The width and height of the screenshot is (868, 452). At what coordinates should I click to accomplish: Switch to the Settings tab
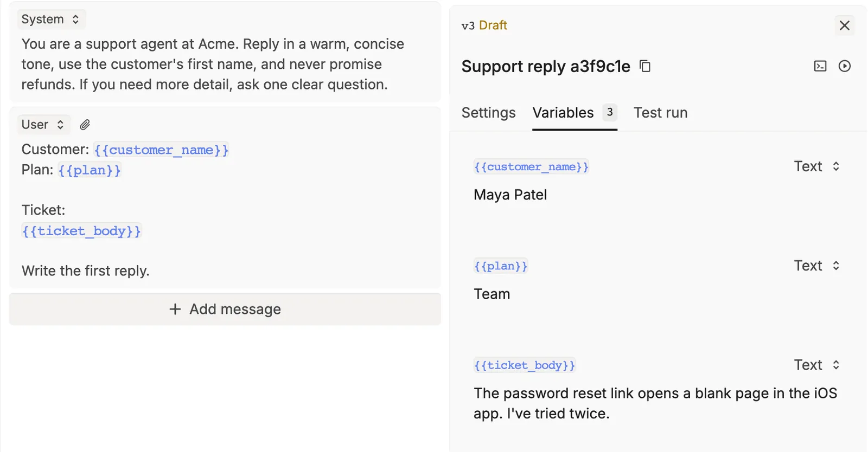coord(488,113)
